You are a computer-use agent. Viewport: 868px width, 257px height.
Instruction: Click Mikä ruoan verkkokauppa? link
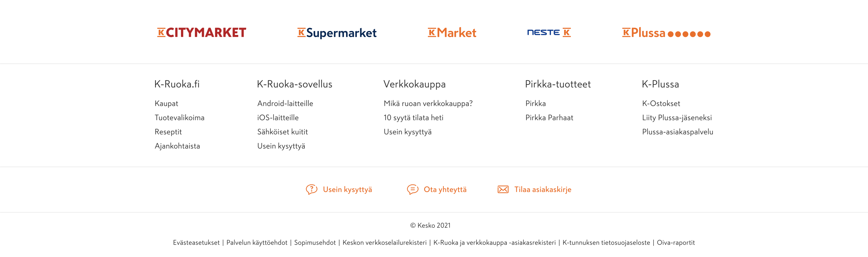[428, 103]
